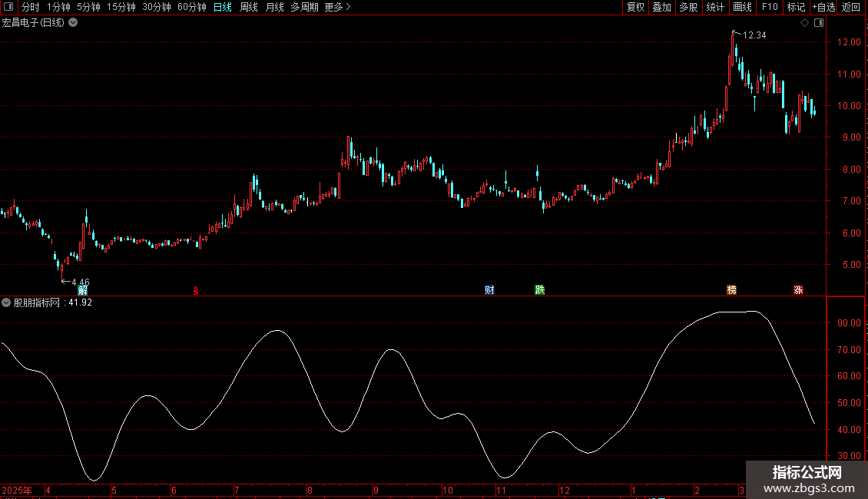Switch to the 周线 weekly period tab

(249, 7)
